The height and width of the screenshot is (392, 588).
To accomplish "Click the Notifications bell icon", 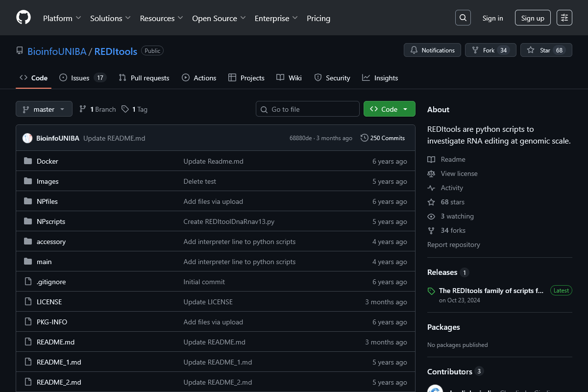I will click(414, 49).
